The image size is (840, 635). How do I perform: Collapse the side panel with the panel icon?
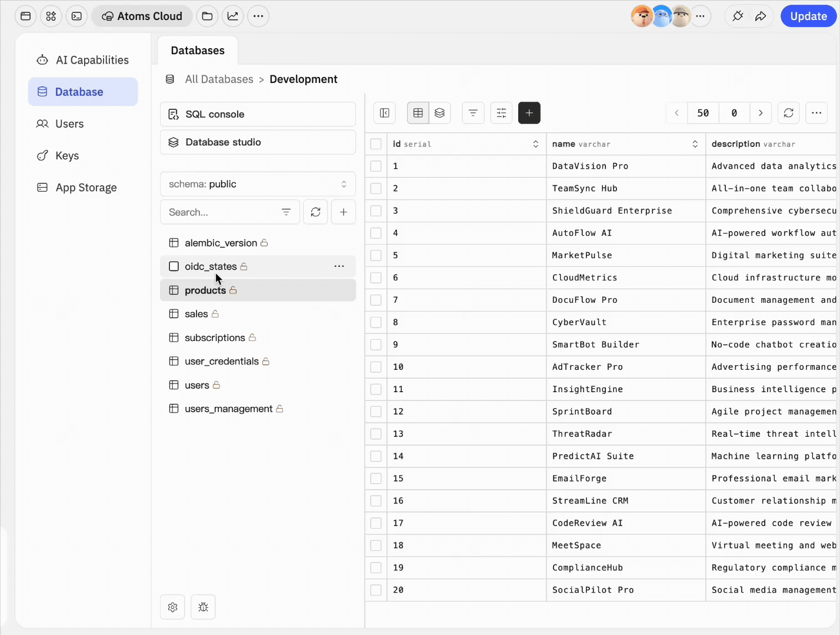coord(384,112)
